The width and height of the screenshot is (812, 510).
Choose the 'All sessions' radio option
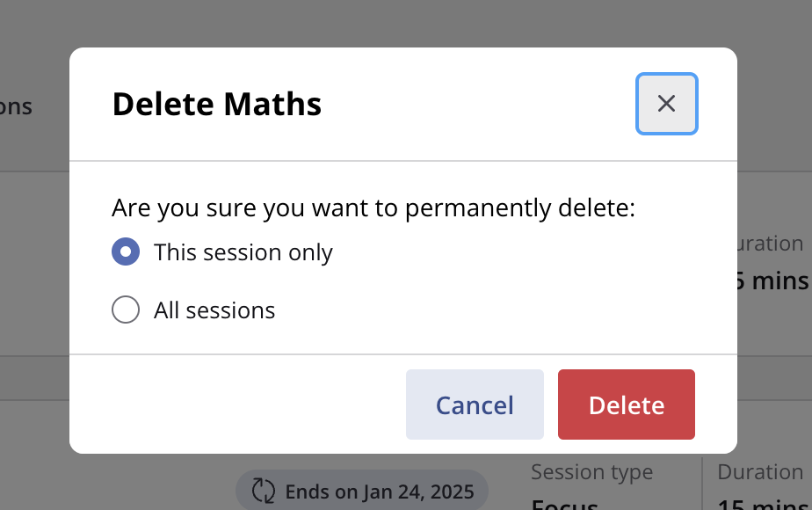pos(126,310)
